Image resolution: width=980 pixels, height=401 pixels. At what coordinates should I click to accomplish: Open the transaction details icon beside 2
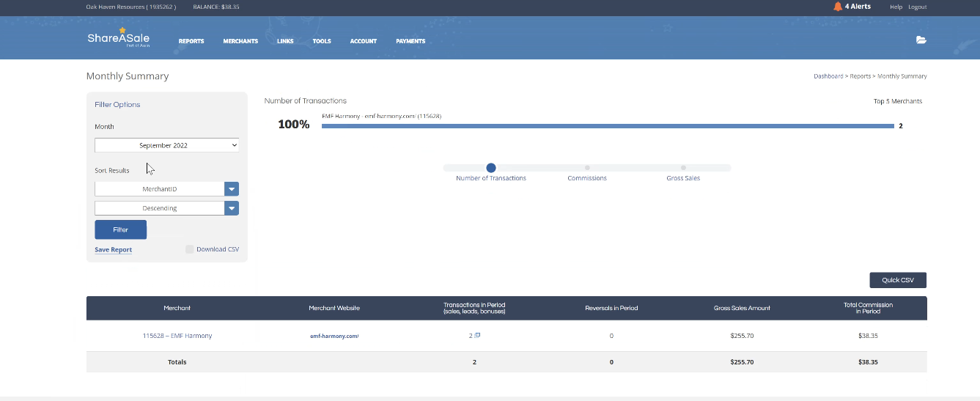point(477,335)
